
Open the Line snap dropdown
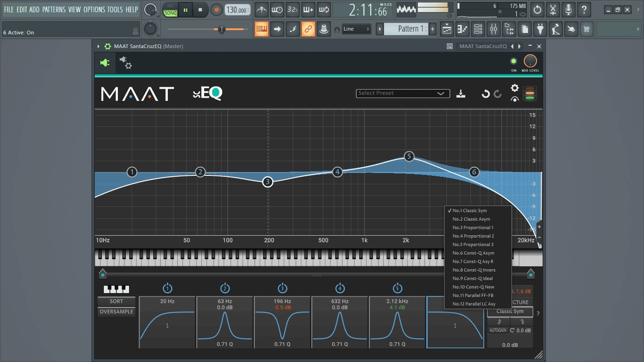(356, 29)
